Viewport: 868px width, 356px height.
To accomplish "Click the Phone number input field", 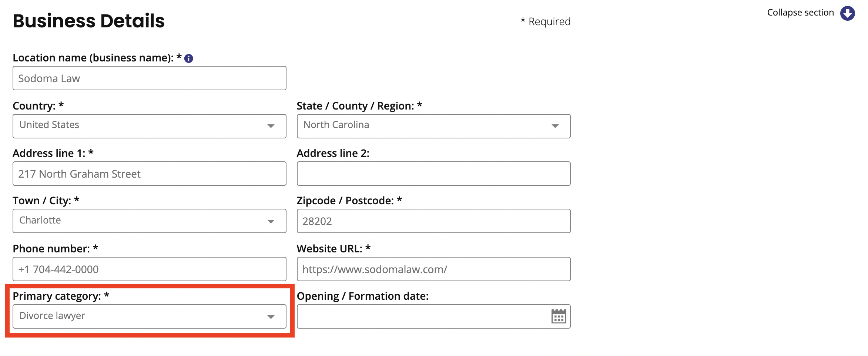I will point(150,269).
